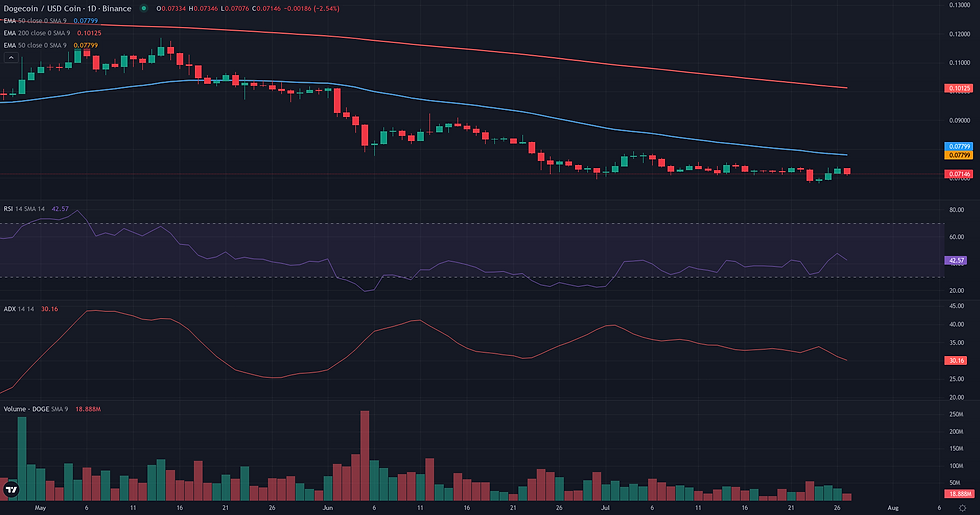Image resolution: width=980 pixels, height=515 pixels.
Task: Select the Volume - DOGE SMA 9 legend
Action: pos(52,409)
